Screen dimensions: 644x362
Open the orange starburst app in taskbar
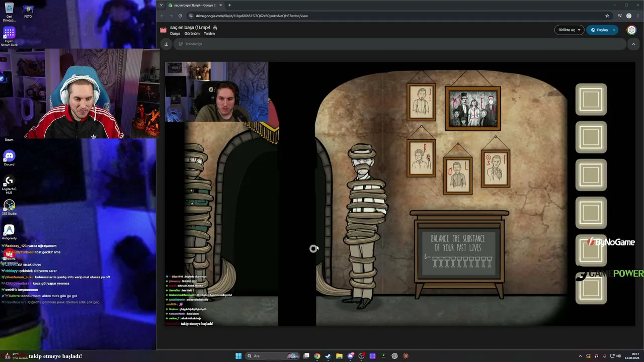[406, 356]
